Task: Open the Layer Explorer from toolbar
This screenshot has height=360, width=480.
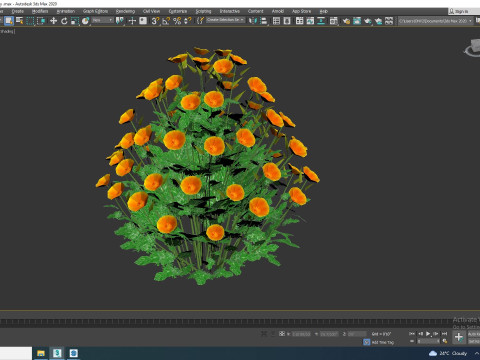Action: 287,21
